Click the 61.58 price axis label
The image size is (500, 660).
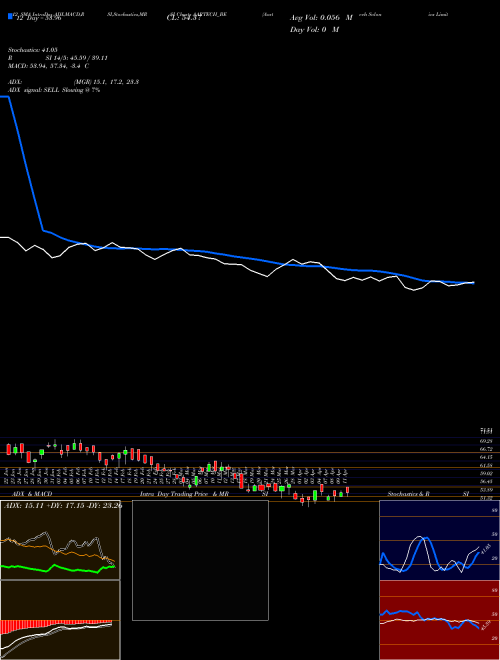pyautogui.click(x=486, y=466)
